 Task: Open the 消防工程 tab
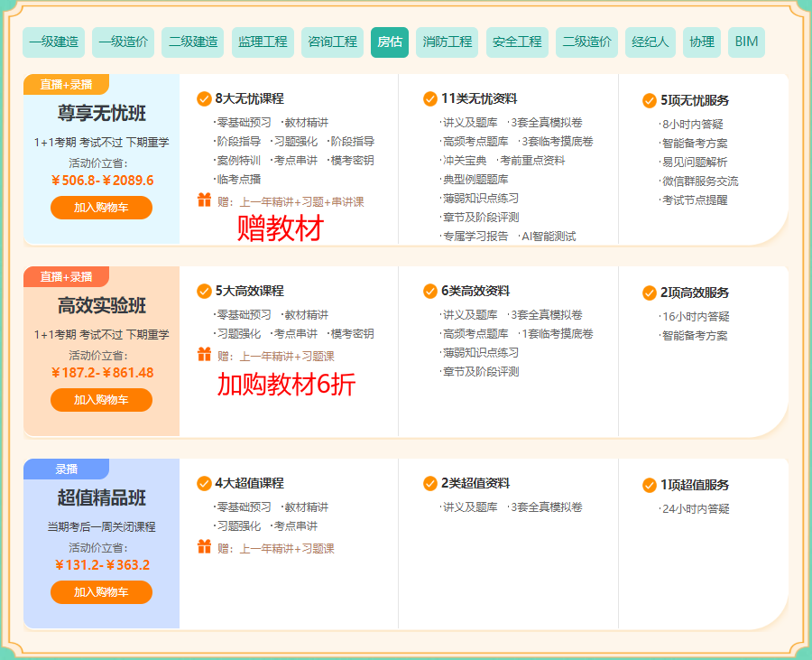click(x=448, y=42)
